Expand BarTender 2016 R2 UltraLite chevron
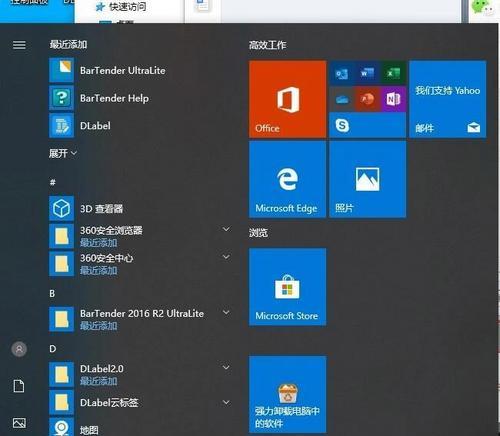 point(226,312)
